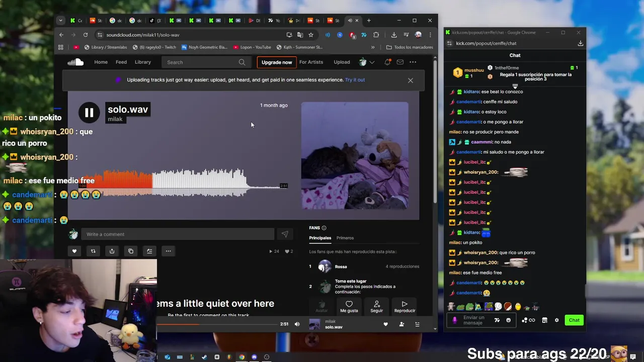Open the Home tab in SoundCloud
The image size is (644, 362).
pyautogui.click(x=101, y=62)
